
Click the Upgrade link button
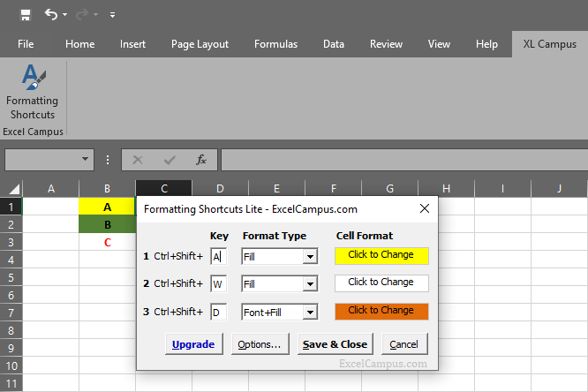(x=194, y=344)
